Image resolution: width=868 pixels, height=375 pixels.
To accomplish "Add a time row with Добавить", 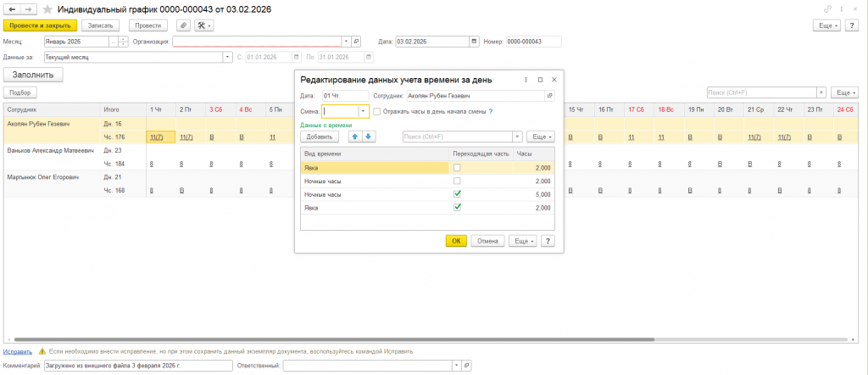I will [x=320, y=137].
